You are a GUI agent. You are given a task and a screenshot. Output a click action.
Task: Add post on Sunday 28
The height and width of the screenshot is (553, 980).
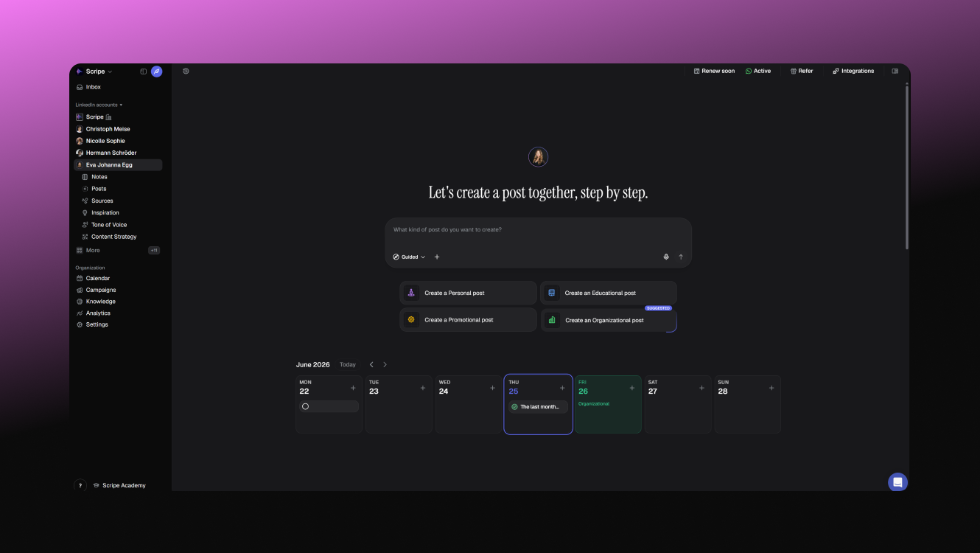click(771, 388)
